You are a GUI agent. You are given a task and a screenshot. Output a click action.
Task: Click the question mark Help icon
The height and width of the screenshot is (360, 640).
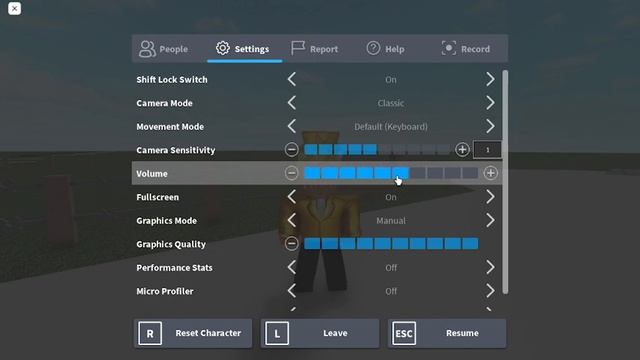[373, 48]
